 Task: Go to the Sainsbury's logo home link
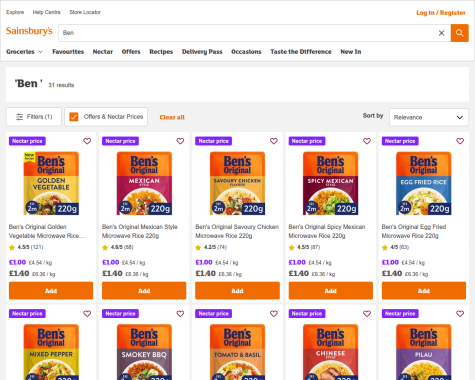[x=29, y=31]
